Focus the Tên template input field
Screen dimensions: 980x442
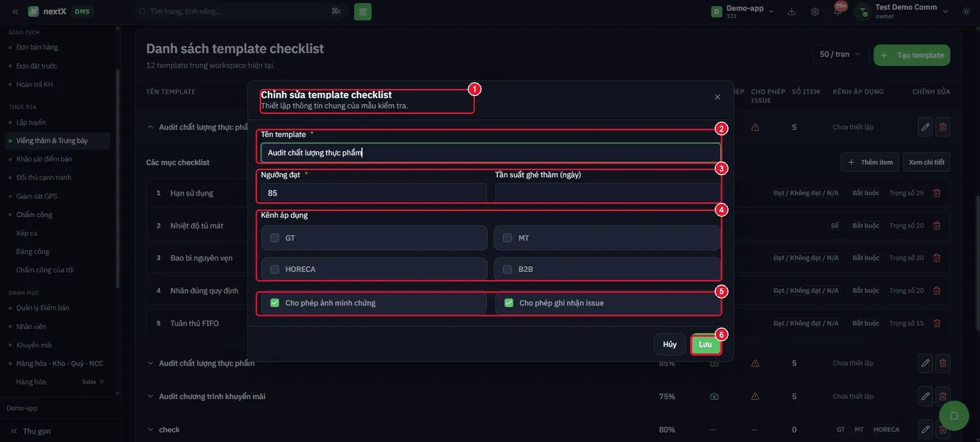point(491,152)
